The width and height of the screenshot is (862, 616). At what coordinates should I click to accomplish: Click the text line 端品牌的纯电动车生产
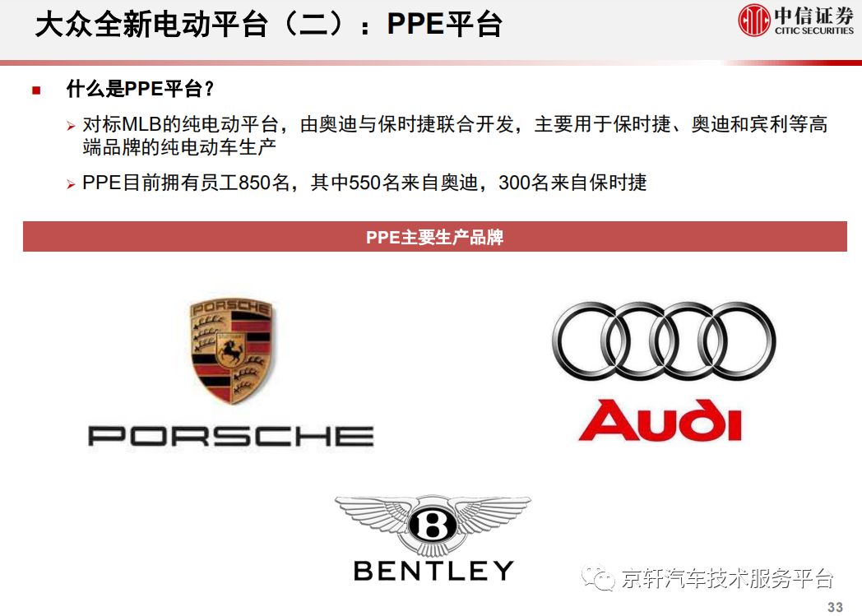[x=179, y=146]
